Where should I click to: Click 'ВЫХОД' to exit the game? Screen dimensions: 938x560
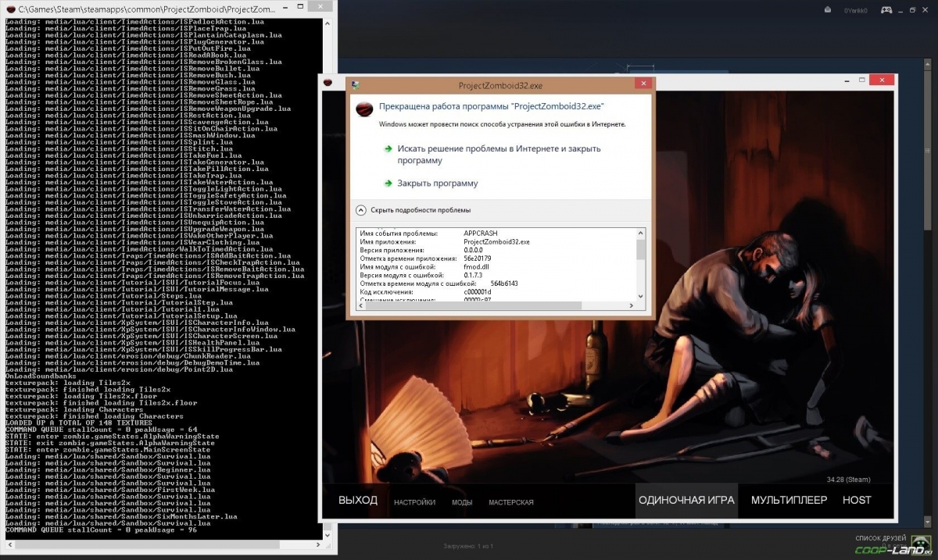[x=358, y=501]
